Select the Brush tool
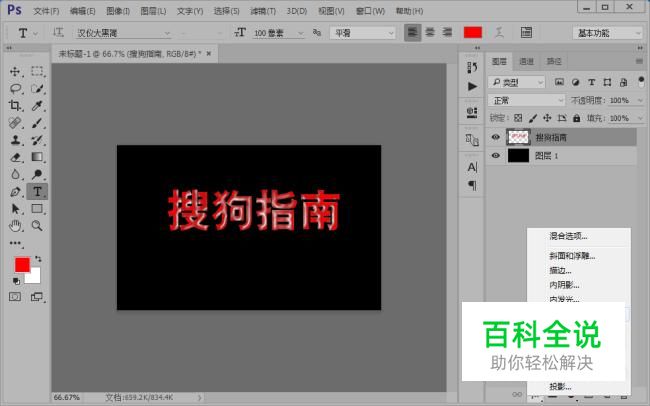The width and height of the screenshot is (650, 406). (x=37, y=123)
